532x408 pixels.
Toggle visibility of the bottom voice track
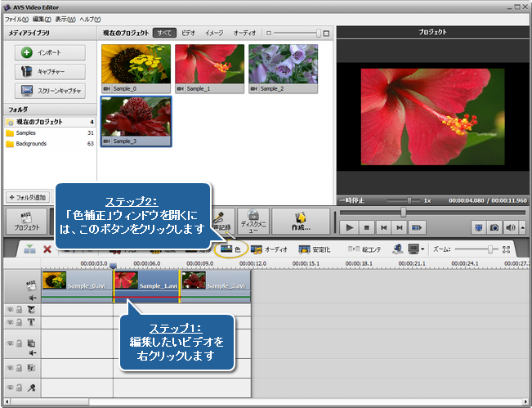[x=10, y=386]
